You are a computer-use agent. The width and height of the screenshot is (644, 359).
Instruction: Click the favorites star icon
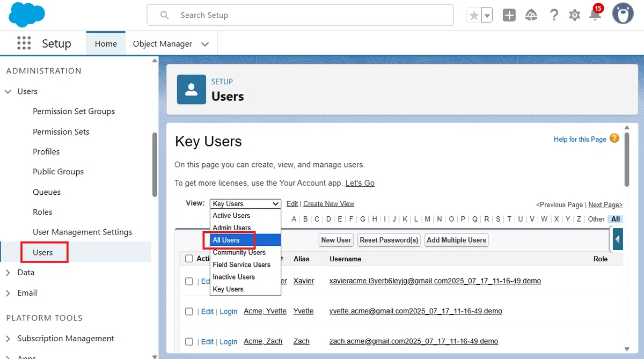474,16
